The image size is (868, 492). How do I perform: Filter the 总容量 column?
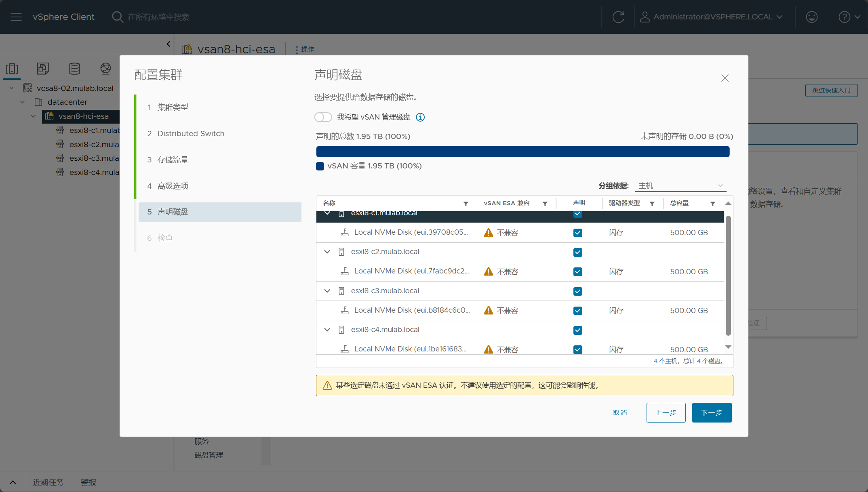[x=713, y=204]
